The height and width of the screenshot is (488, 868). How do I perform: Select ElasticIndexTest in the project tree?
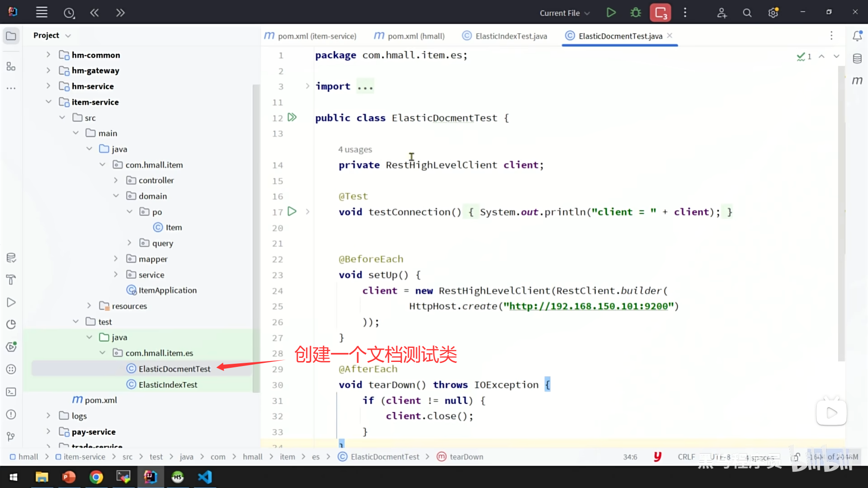click(168, 385)
